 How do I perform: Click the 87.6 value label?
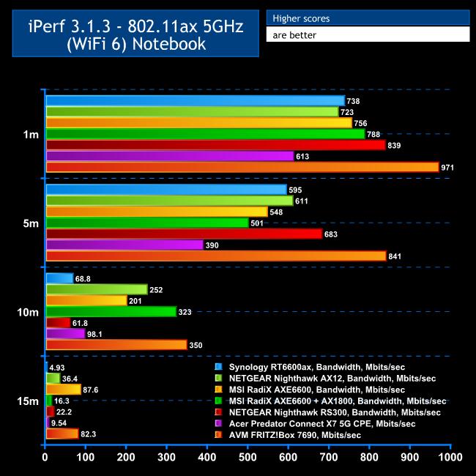90,390
